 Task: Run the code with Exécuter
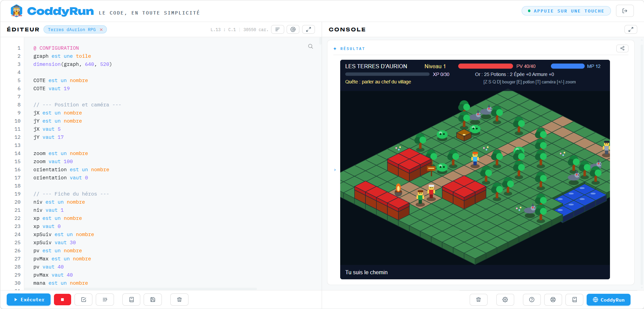(29, 300)
